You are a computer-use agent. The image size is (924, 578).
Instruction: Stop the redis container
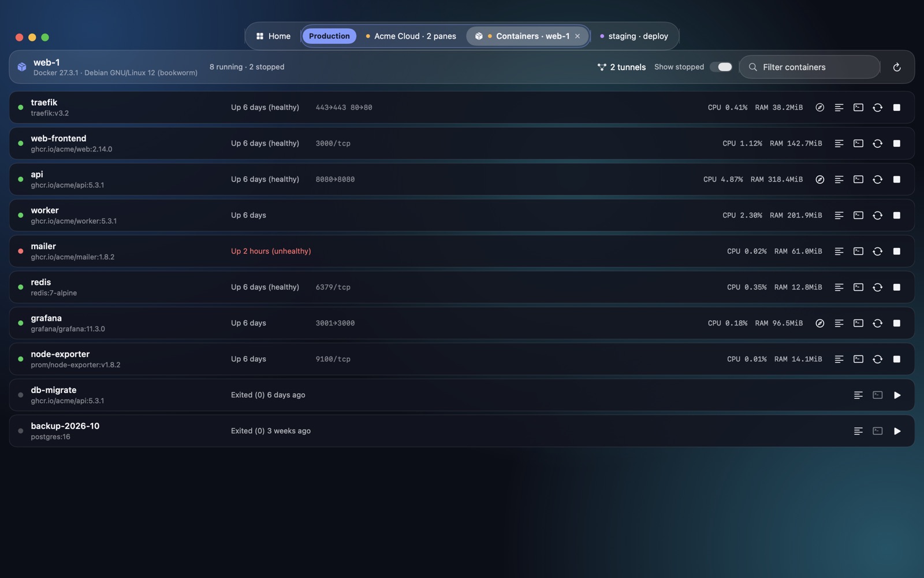click(897, 287)
